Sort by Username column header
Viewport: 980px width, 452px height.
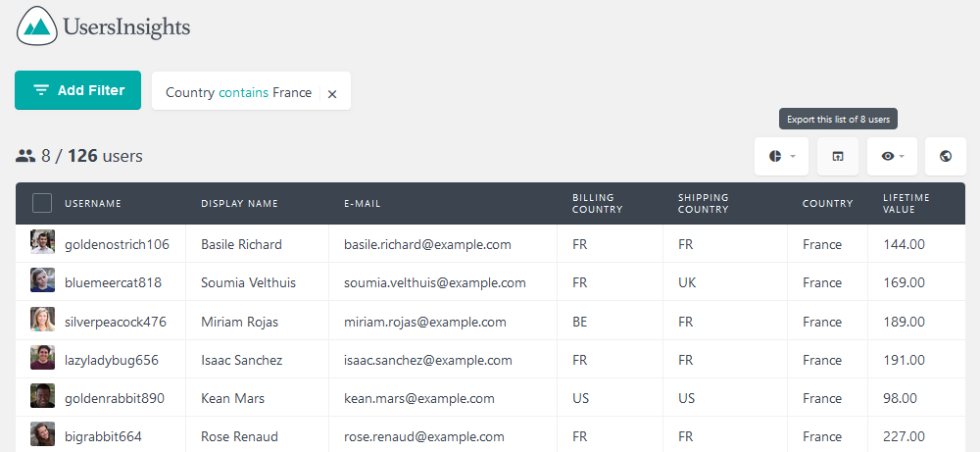tap(93, 204)
